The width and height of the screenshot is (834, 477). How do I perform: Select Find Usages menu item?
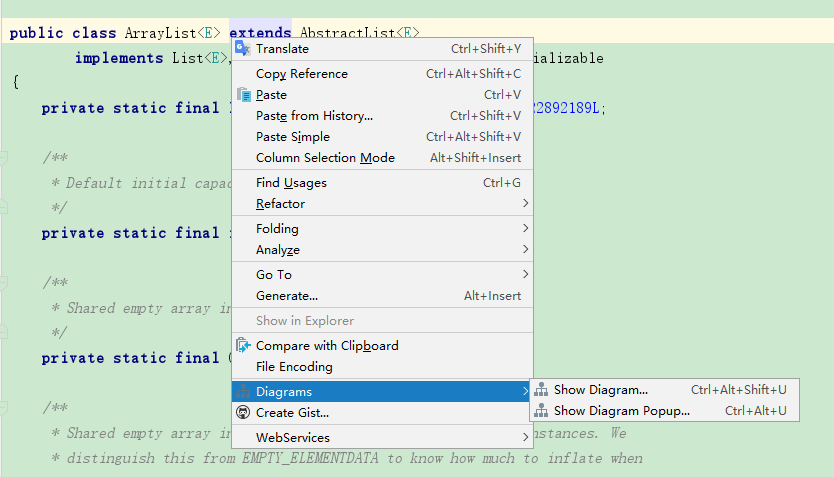[x=382, y=182]
